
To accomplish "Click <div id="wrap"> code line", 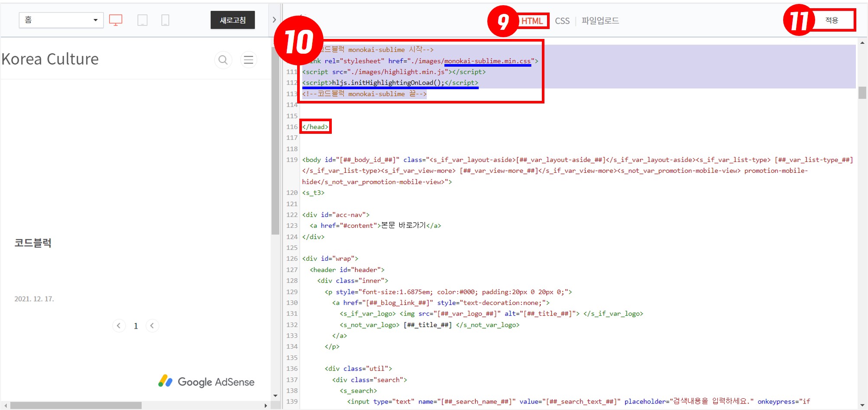I will pos(330,258).
